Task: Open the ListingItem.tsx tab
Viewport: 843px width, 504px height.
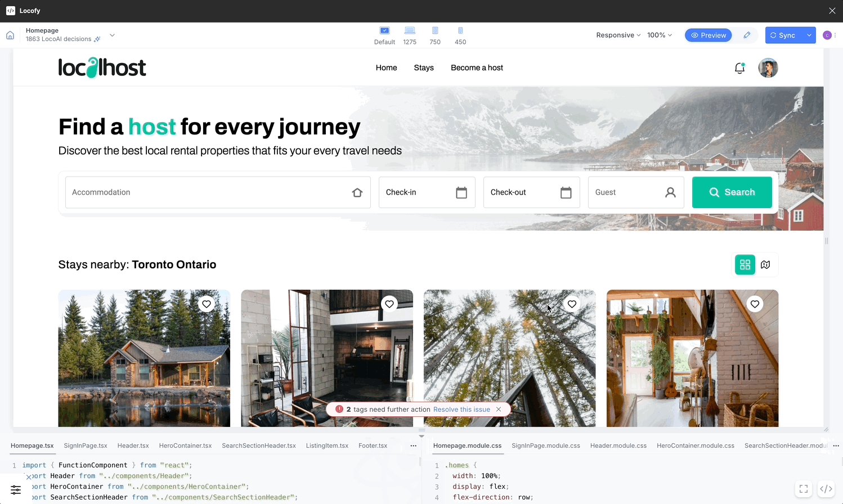Action: click(327, 445)
